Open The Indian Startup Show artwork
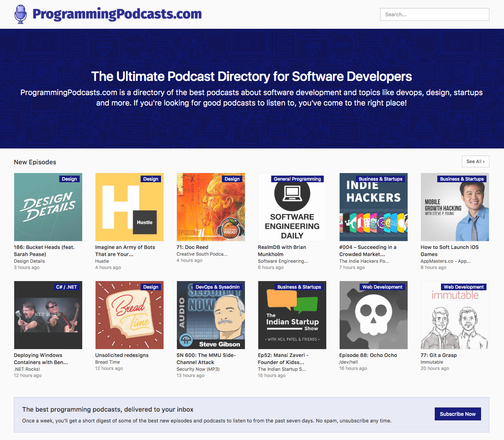The image size is (504, 440). (x=292, y=315)
